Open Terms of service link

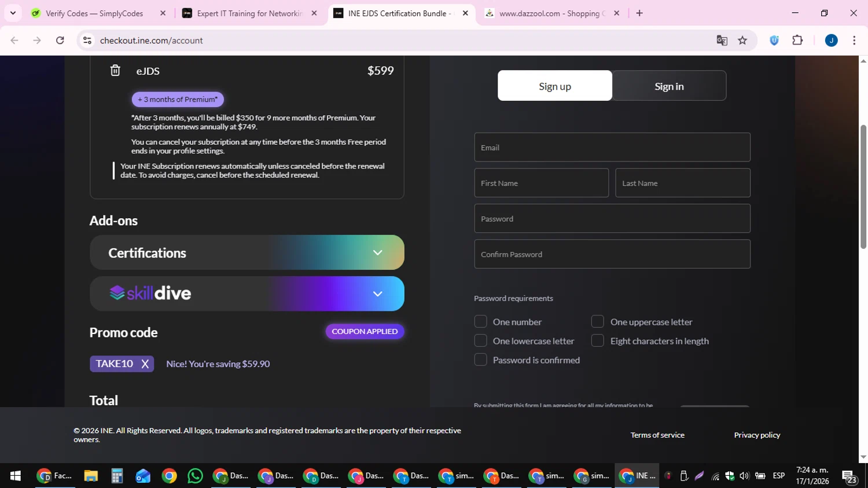(657, 435)
